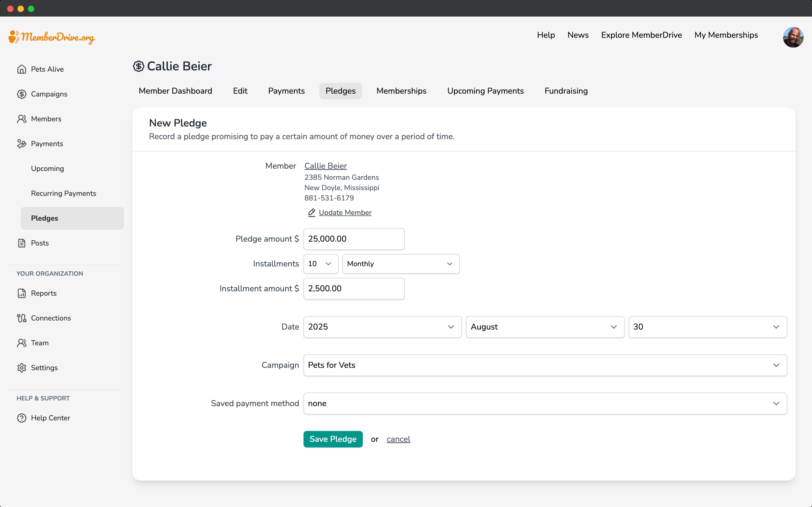
Task: Click the Pets Alive home icon
Action: coord(22,69)
